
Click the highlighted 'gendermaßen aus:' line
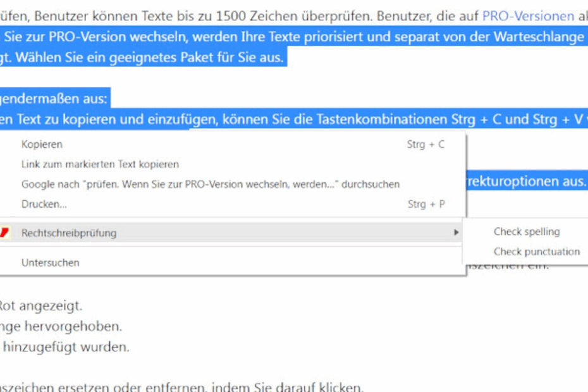54,99
